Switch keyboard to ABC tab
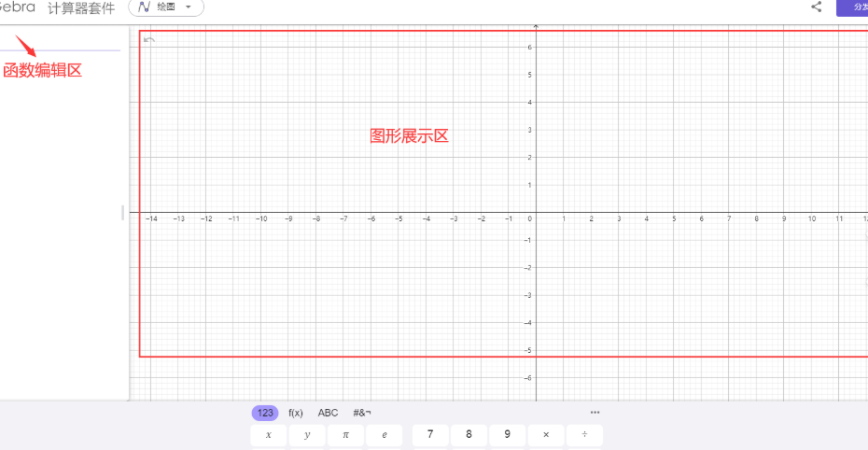 point(328,413)
